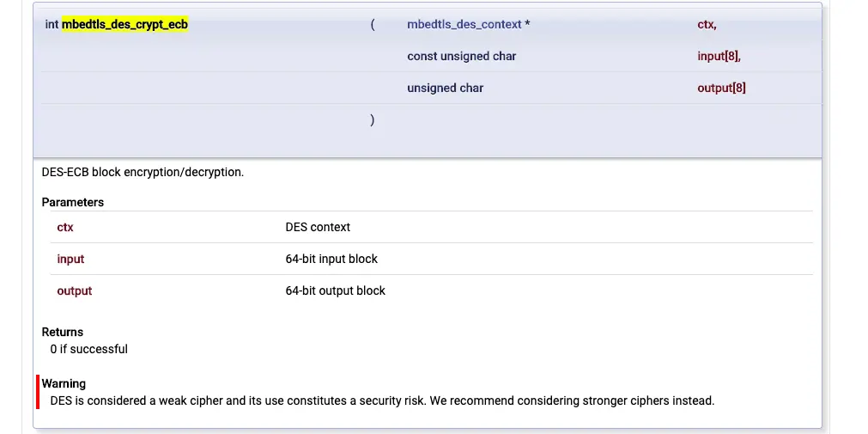Click the input[8] argument in the signature
The image size is (868, 434).
719,56
